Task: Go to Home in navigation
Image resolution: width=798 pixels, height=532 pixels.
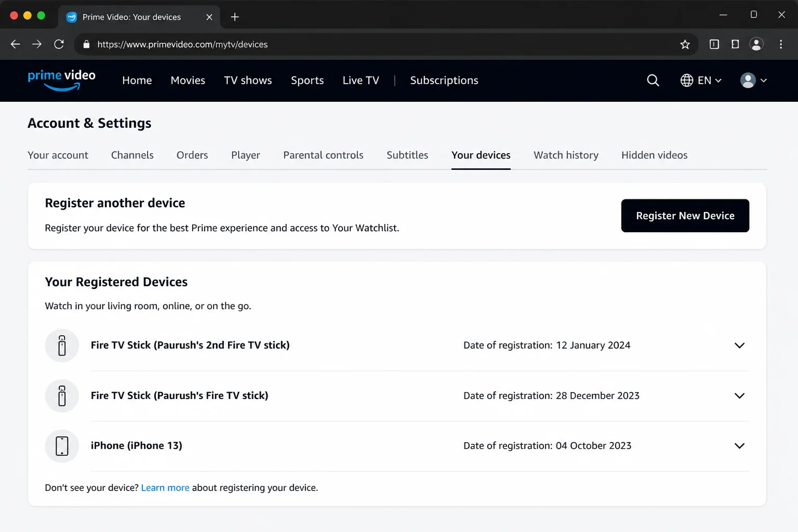Action: [x=137, y=81]
